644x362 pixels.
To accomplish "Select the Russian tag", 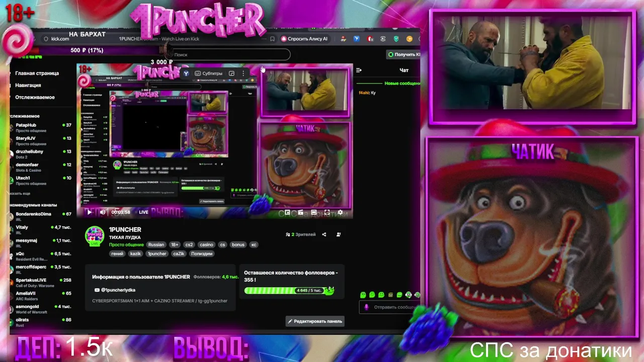I will coord(156,245).
